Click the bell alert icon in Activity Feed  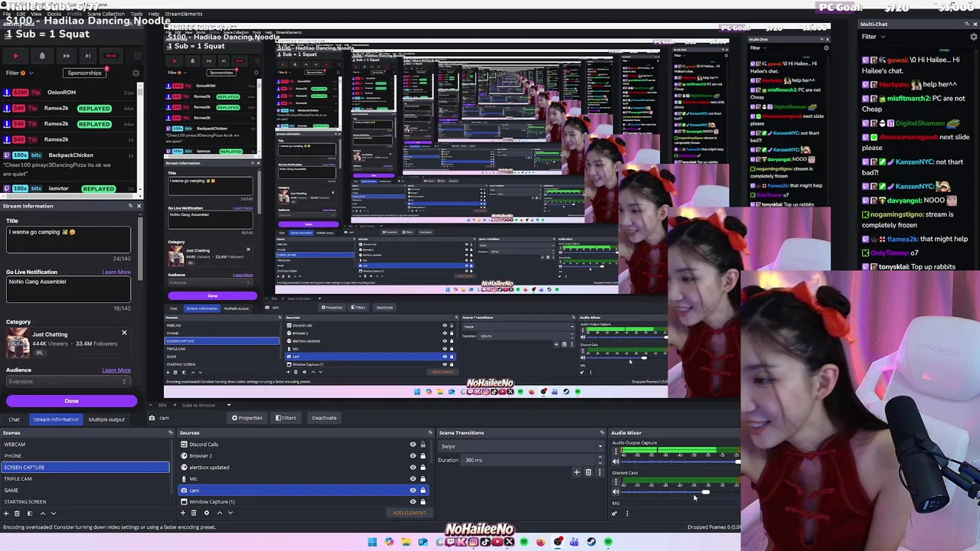click(x=42, y=56)
